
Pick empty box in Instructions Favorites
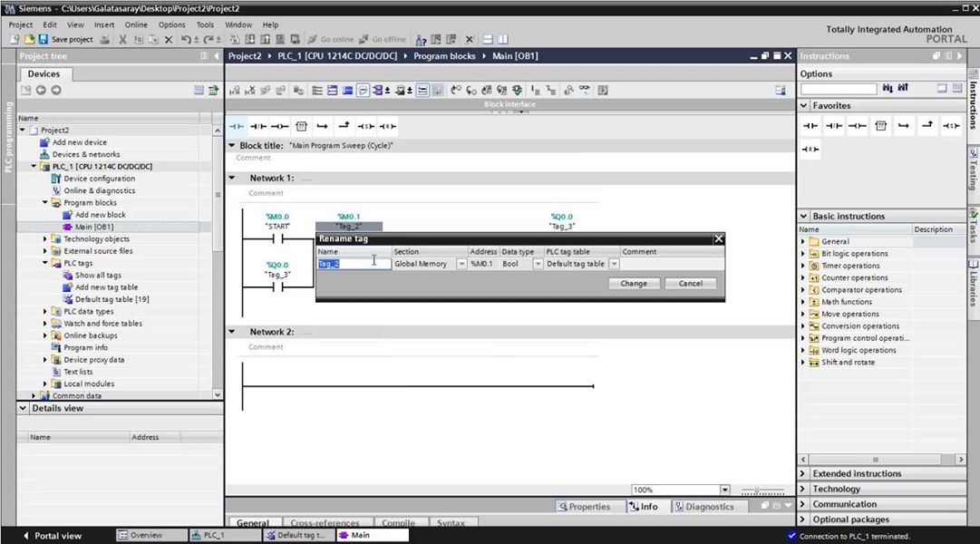coord(880,126)
